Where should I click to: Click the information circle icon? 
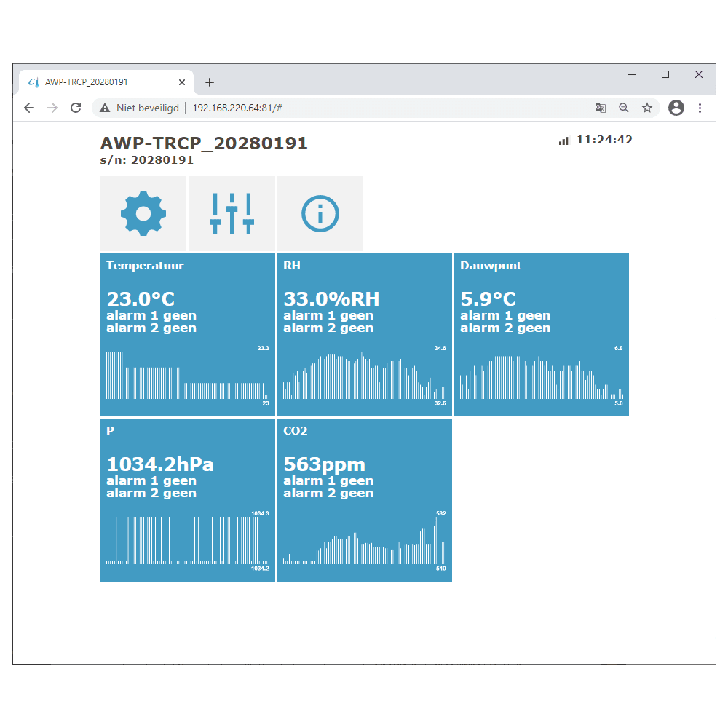click(320, 213)
